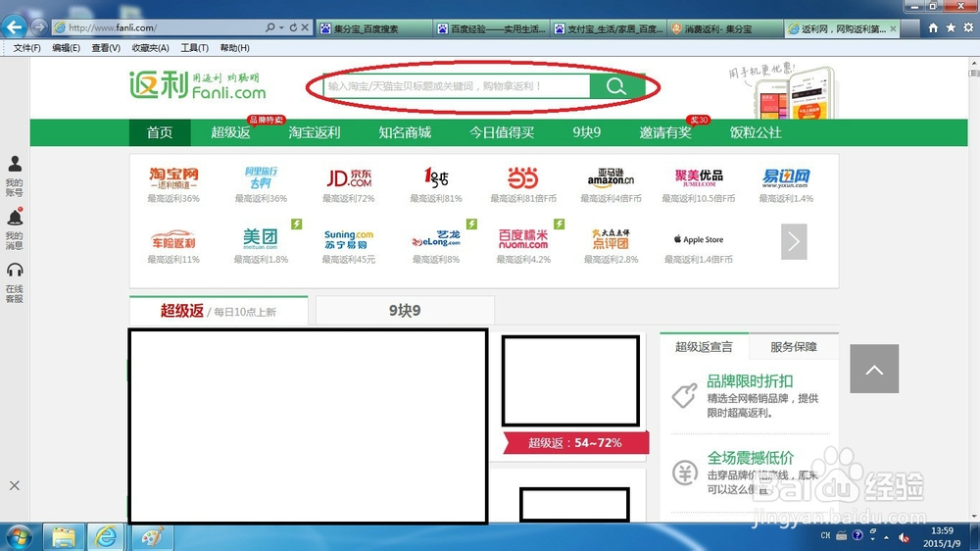980x551 pixels.
Task: Click the Taobao keyword search input field
Action: pyautogui.click(x=457, y=86)
